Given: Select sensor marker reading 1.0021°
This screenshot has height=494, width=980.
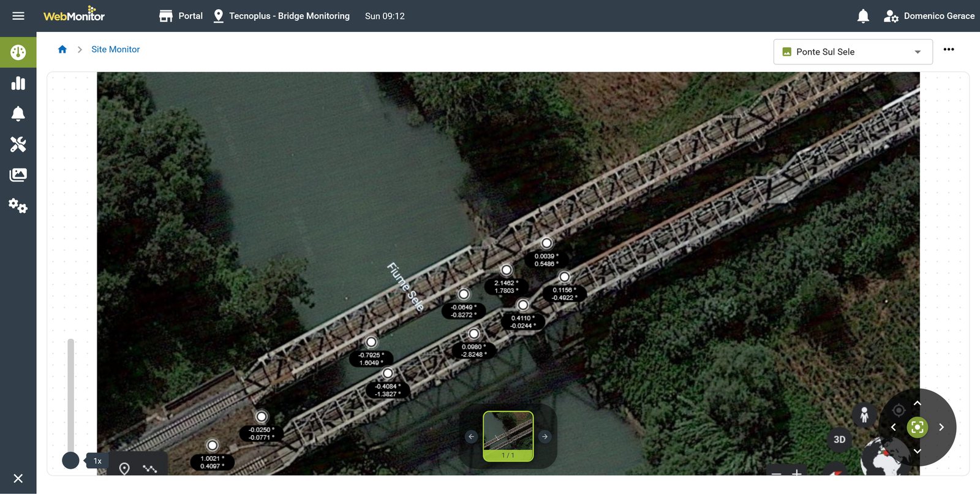Looking at the screenshot, I should pyautogui.click(x=212, y=446).
